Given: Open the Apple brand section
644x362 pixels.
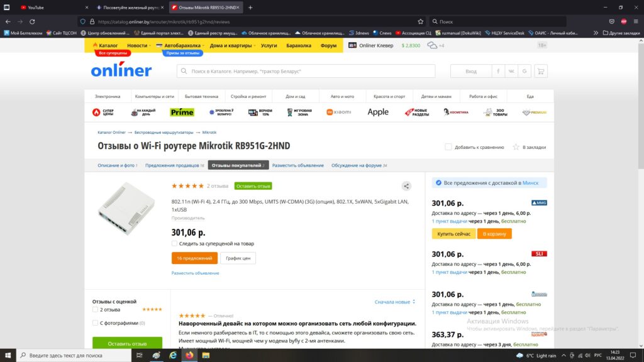Looking at the screenshot, I should click(x=378, y=112).
